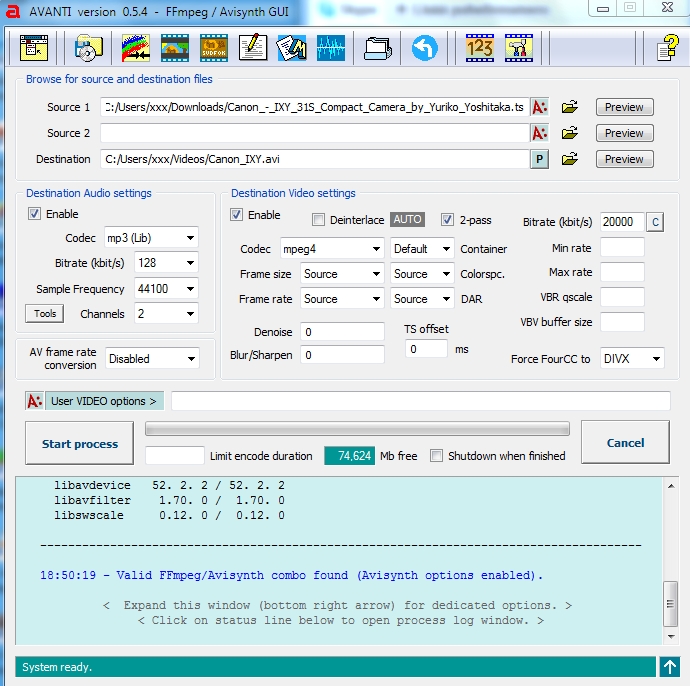Open Container Default dropdown
This screenshot has width=690, height=686.
pyautogui.click(x=422, y=249)
